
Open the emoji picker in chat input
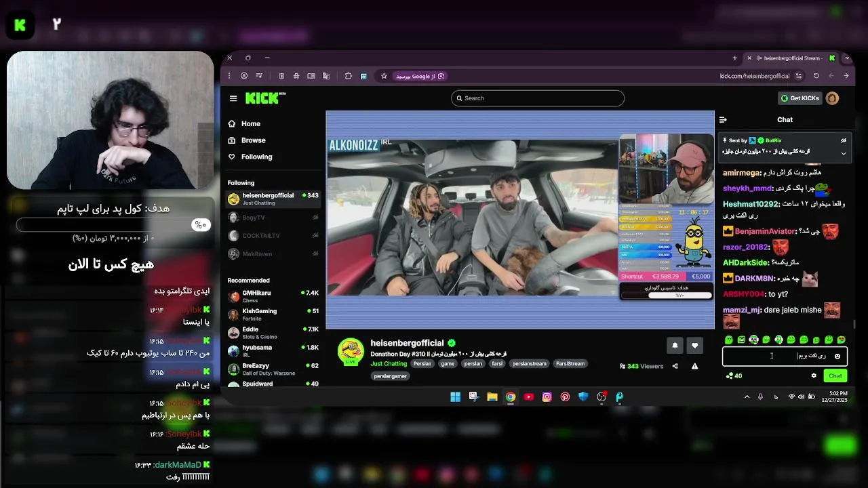pyautogui.click(x=837, y=357)
